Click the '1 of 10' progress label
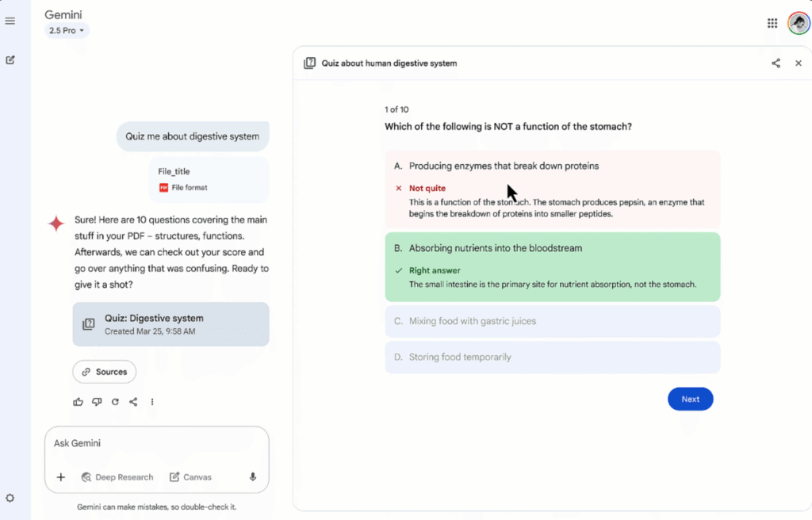This screenshot has width=812, height=520. (x=396, y=109)
